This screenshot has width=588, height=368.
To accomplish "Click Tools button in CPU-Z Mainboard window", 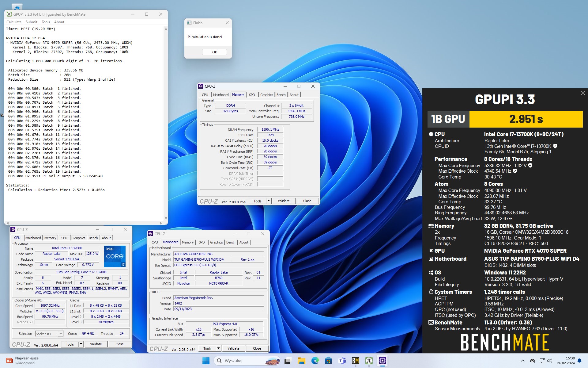I will pyautogui.click(x=207, y=348).
